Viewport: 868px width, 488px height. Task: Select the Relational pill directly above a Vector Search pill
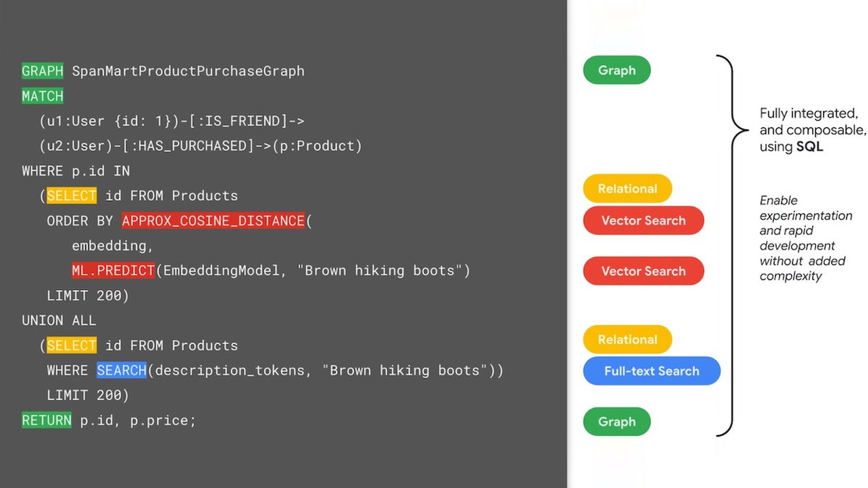pos(627,189)
